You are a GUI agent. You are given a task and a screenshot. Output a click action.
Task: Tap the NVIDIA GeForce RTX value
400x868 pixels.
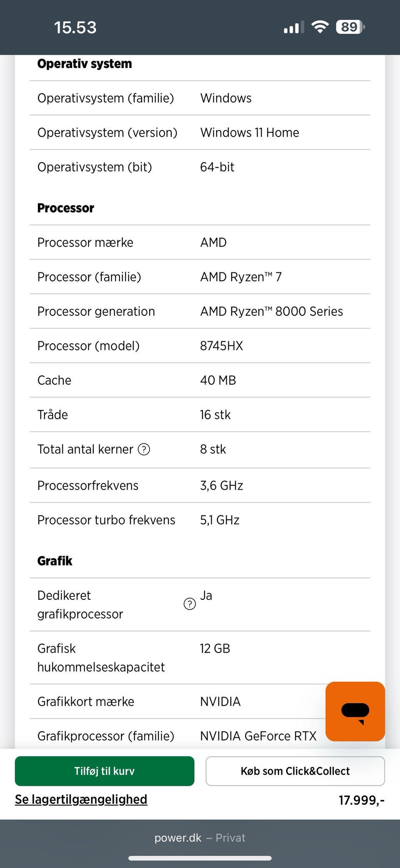tap(258, 736)
